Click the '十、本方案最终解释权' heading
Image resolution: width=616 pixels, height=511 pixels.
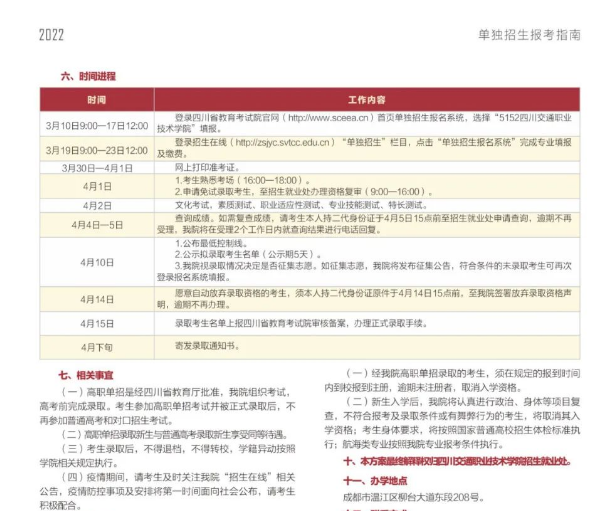(x=457, y=461)
